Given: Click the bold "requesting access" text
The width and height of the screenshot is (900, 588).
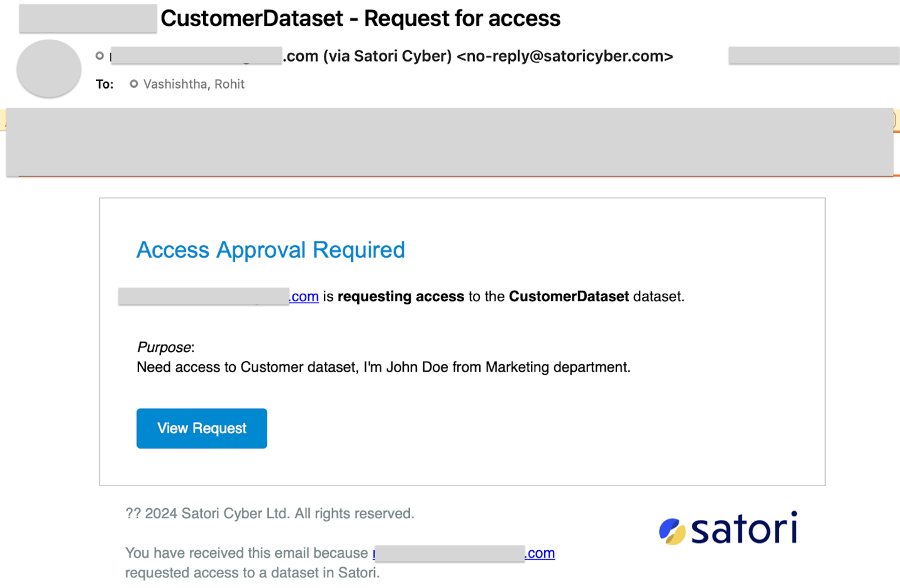Looking at the screenshot, I should click(401, 296).
